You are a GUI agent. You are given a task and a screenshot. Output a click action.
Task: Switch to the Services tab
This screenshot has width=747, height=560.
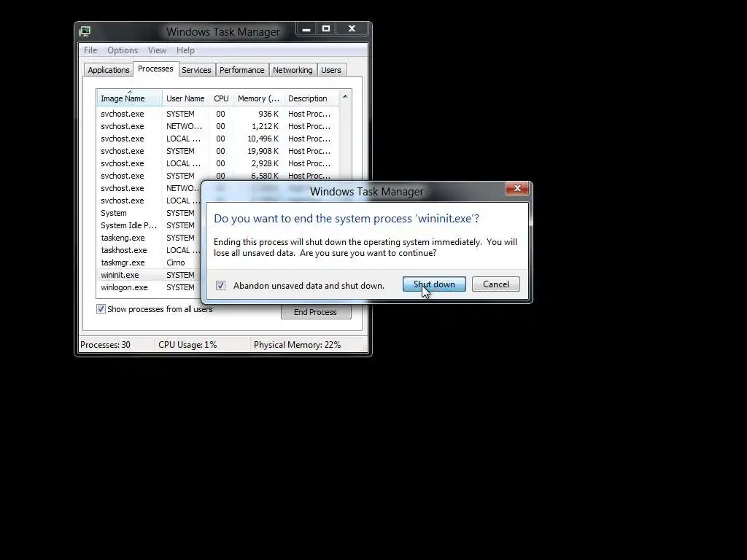coord(196,70)
